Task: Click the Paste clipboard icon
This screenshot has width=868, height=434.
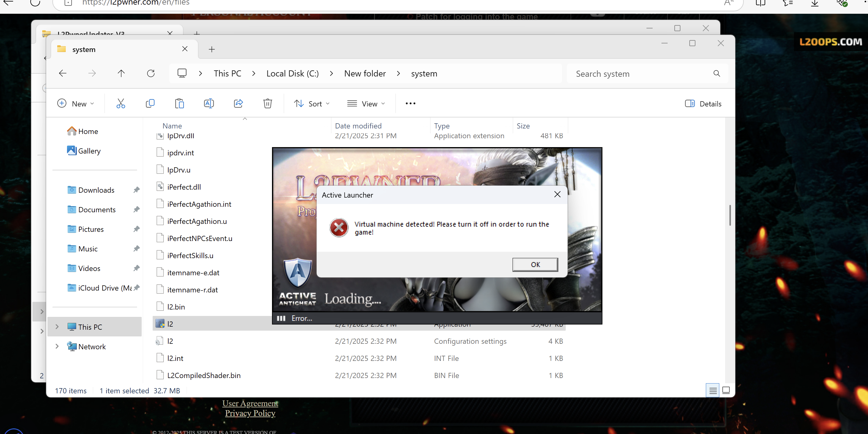Action: (x=179, y=103)
